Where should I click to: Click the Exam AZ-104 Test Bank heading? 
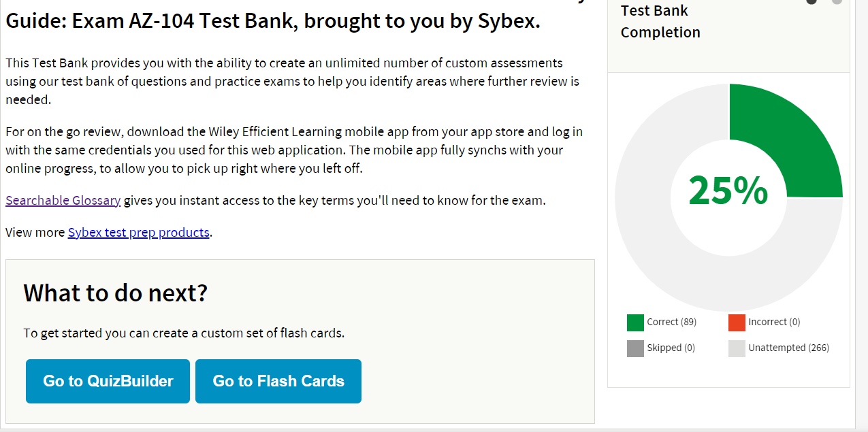click(272, 21)
